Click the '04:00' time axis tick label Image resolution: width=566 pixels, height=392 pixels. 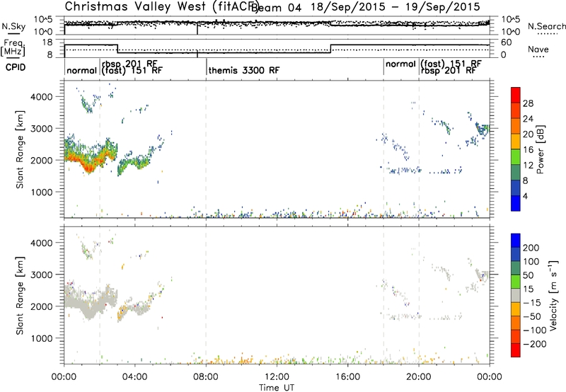(x=135, y=377)
